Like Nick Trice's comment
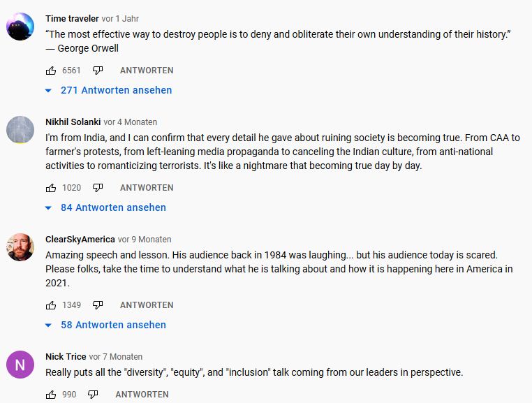This screenshot has width=532, height=403. click(x=51, y=395)
